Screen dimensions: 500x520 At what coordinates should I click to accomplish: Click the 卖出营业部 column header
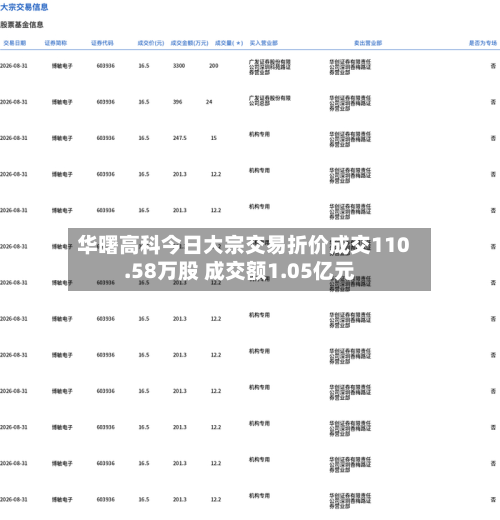(368, 43)
